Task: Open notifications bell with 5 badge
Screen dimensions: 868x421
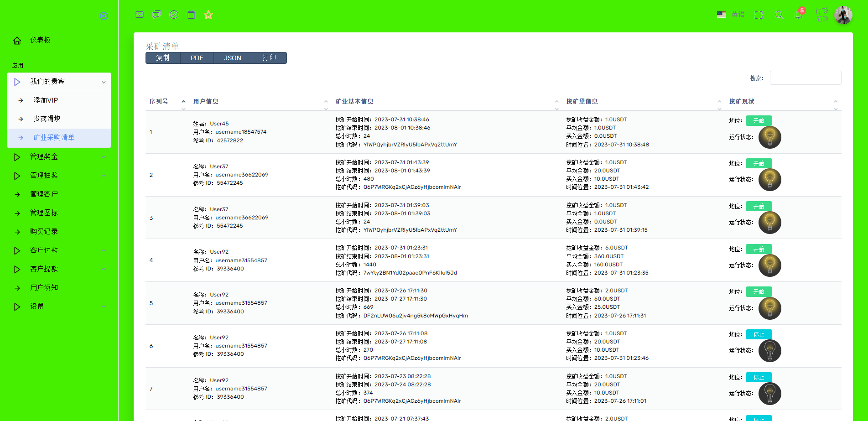Action: click(x=798, y=15)
